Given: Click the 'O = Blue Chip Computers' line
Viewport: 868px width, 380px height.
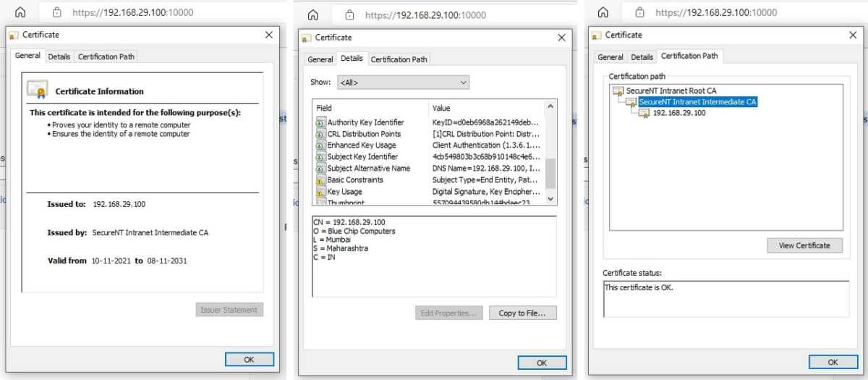Looking at the screenshot, I should [354, 232].
